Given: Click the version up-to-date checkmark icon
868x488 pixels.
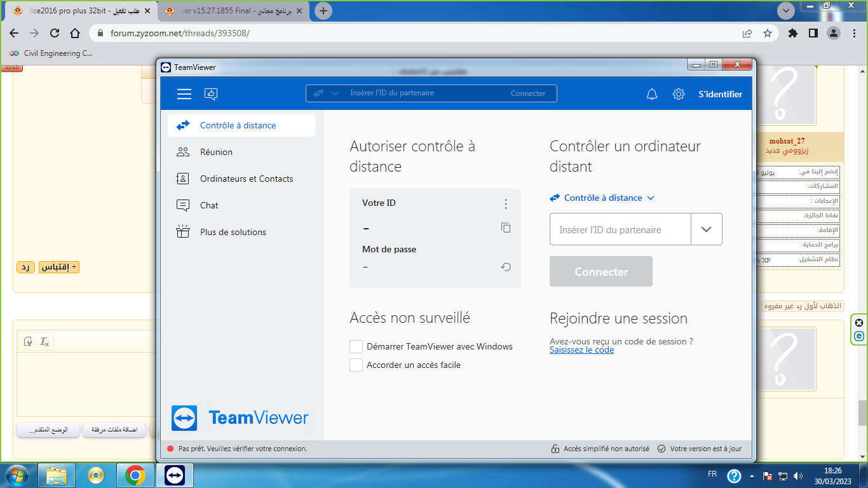Looking at the screenshot, I should [x=661, y=449].
